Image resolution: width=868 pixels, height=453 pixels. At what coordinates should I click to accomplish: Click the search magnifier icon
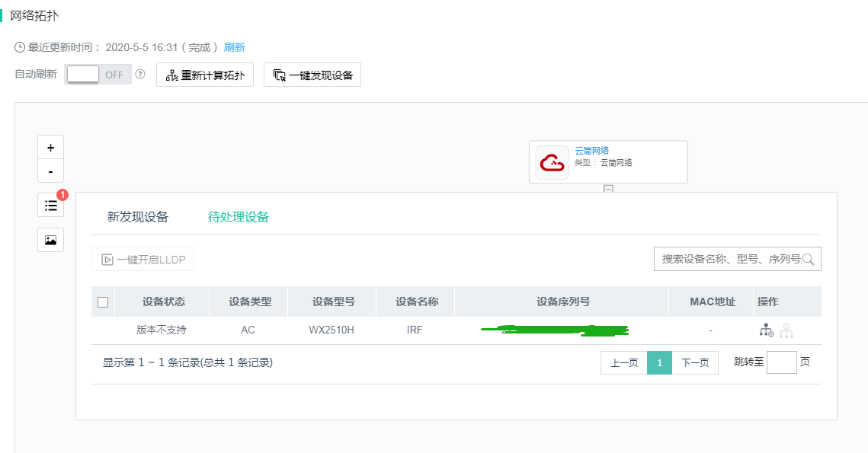pos(809,259)
